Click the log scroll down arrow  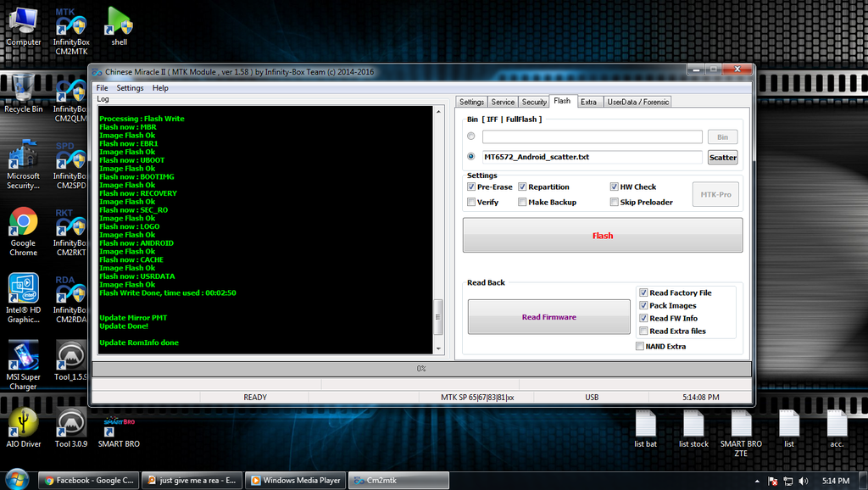point(438,348)
